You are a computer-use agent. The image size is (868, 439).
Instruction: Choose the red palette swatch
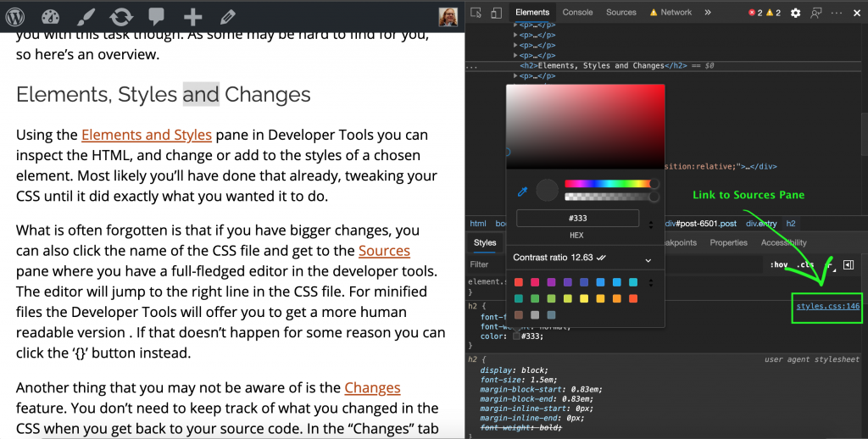pos(519,282)
